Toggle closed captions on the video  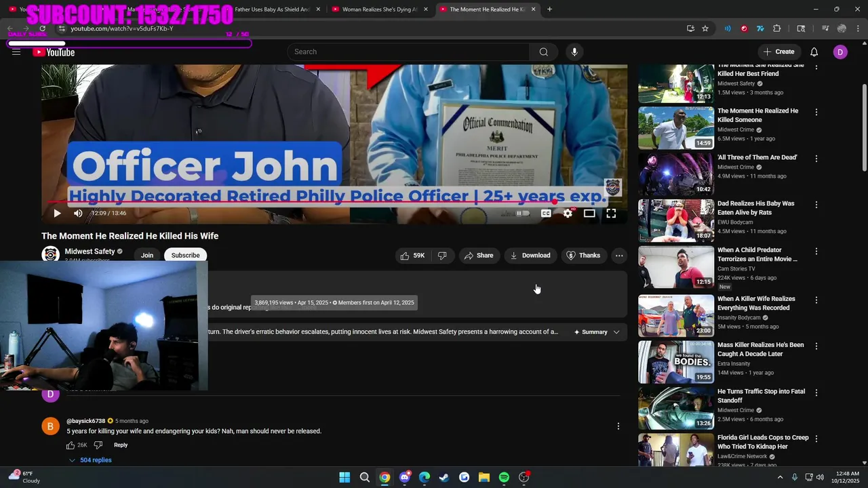(x=546, y=213)
